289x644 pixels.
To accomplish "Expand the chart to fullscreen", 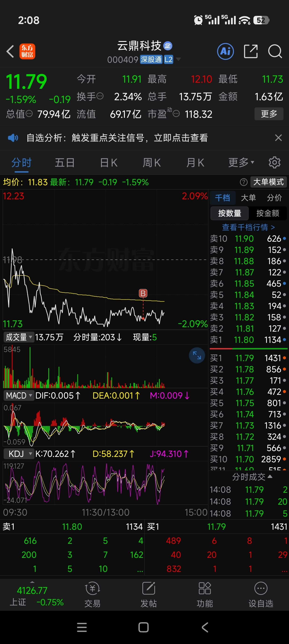I will 197,355.
